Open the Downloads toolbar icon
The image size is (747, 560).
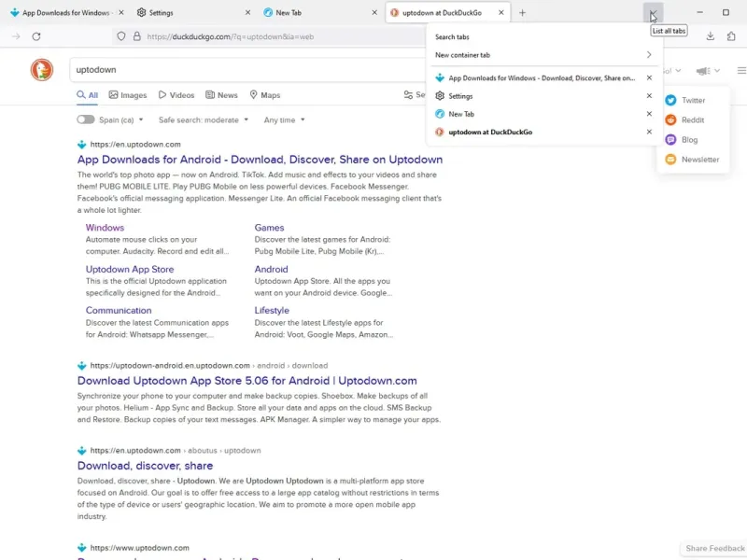point(710,36)
